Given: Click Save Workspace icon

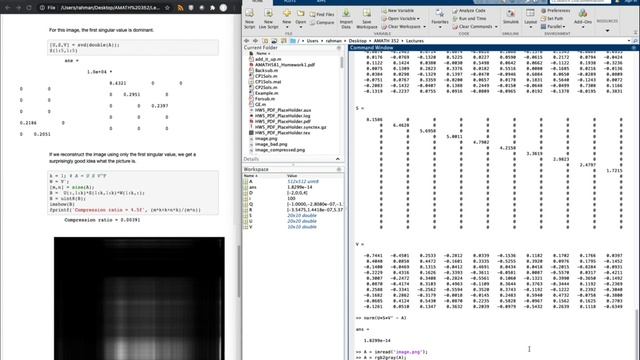Looking at the screenshot, I should tap(367, 19).
